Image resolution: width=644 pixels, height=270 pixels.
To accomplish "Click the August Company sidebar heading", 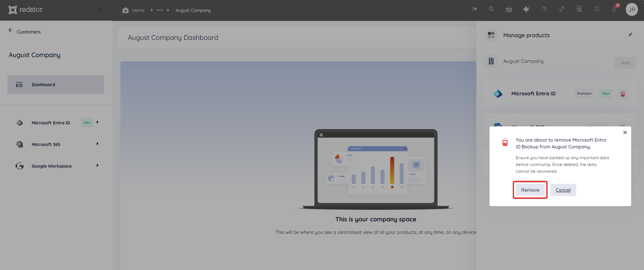I will click(x=35, y=55).
